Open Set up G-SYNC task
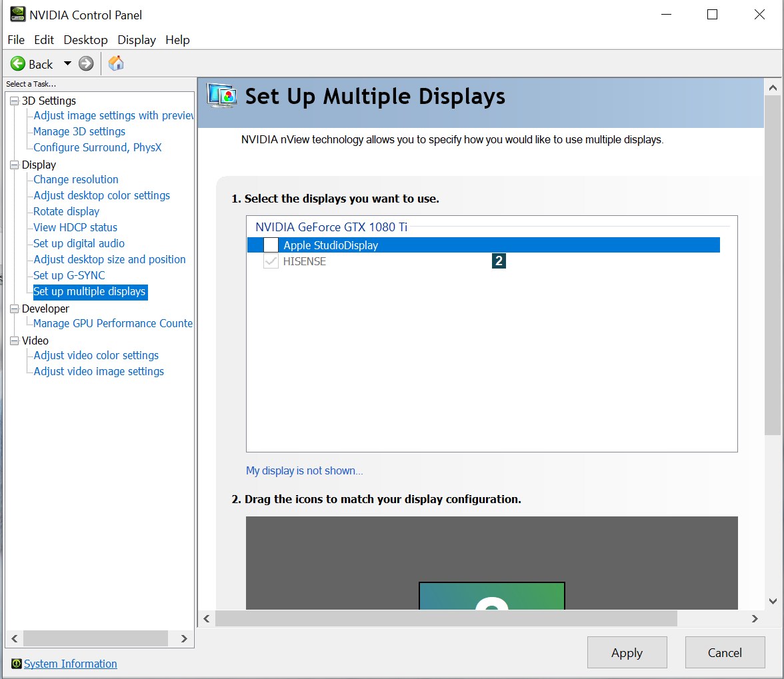The image size is (784, 679). 69,275
